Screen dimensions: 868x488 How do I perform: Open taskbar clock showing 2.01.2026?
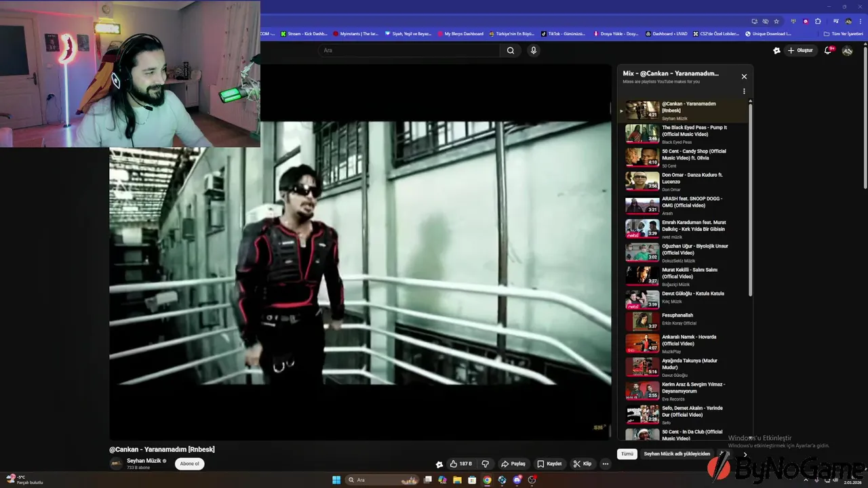pyautogui.click(x=853, y=481)
